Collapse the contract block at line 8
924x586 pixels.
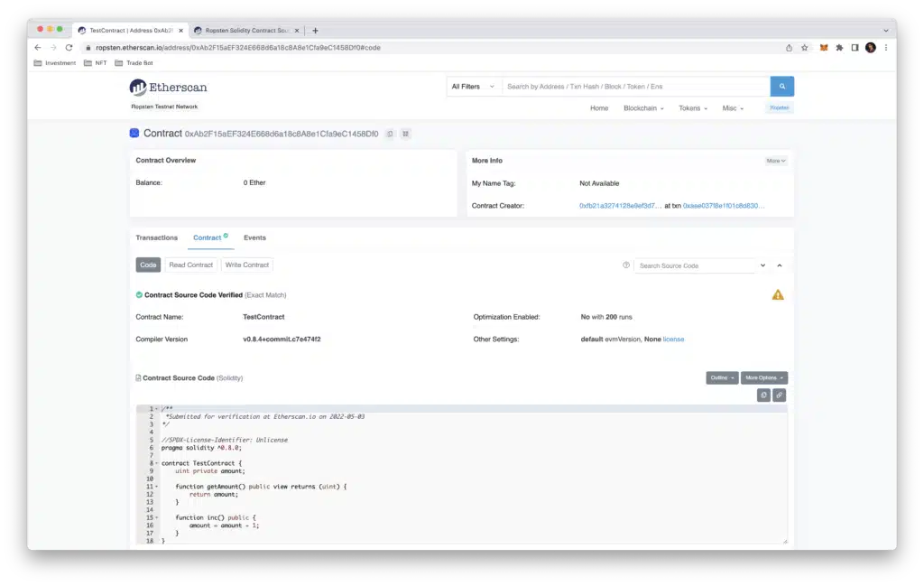click(157, 463)
